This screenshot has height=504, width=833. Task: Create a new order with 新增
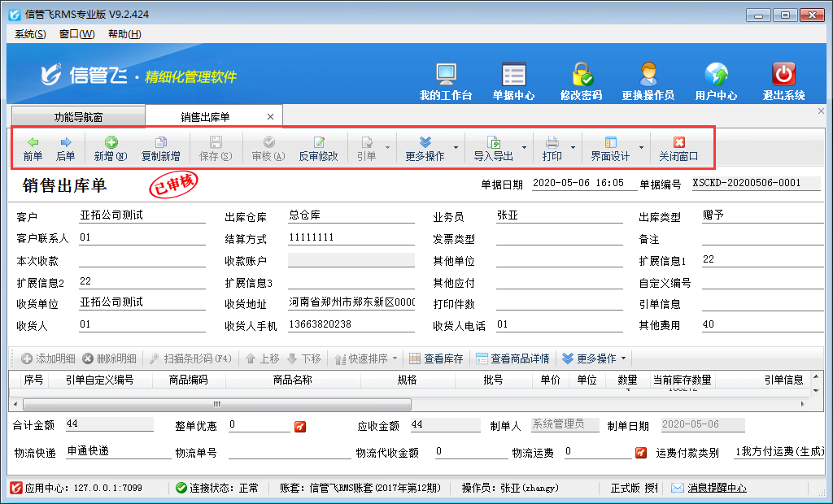coord(110,148)
